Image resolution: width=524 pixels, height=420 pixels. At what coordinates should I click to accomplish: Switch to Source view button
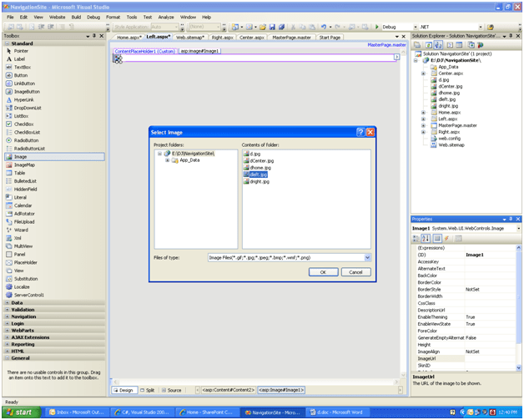[x=172, y=390]
